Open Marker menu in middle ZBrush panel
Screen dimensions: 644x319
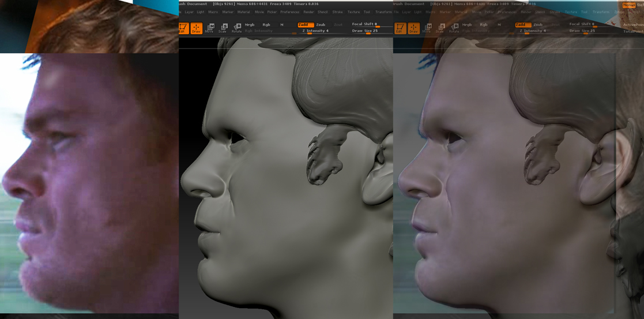pyautogui.click(x=228, y=12)
